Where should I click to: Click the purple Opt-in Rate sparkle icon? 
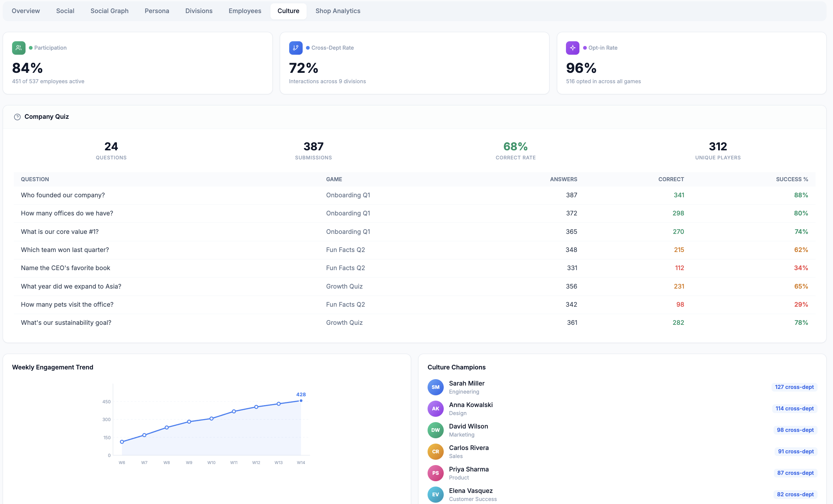[x=572, y=48]
